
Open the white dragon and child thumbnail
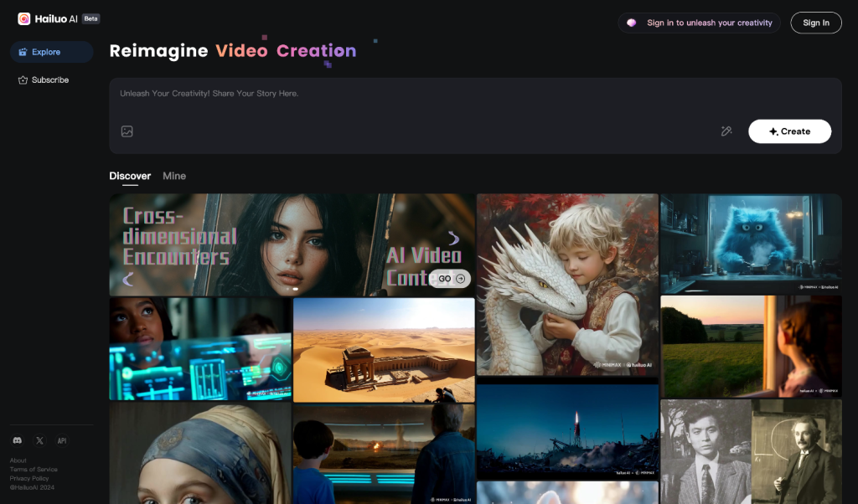(567, 285)
